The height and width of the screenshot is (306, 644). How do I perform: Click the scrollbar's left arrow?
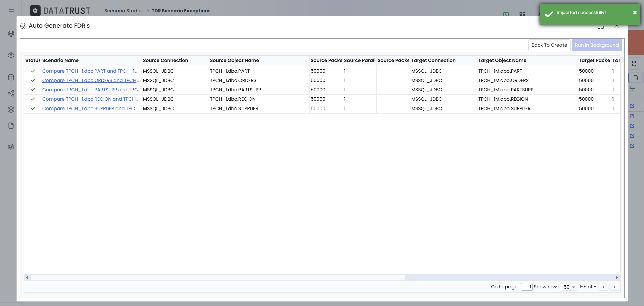coord(27,278)
